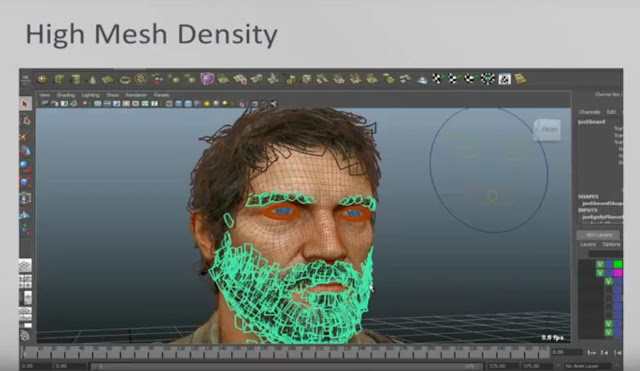Create a polygon cylinder from the shelf
The width and height of the screenshot is (640, 371).
pyautogui.click(x=76, y=79)
